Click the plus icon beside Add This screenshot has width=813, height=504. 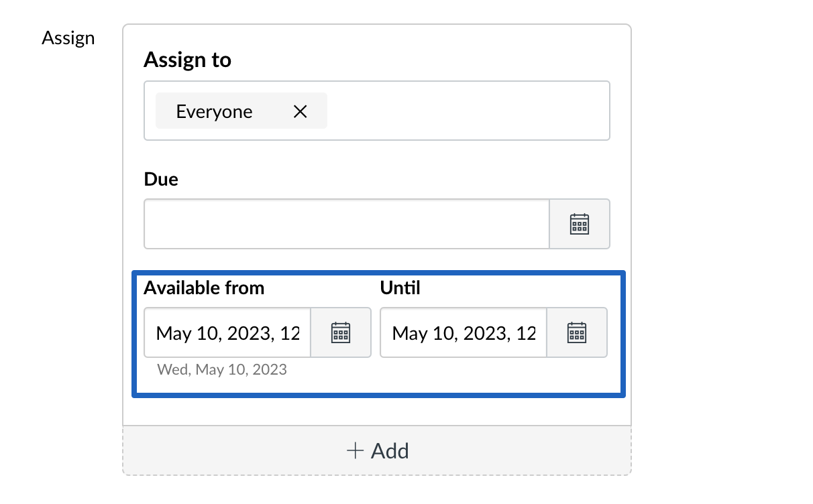coord(355,450)
